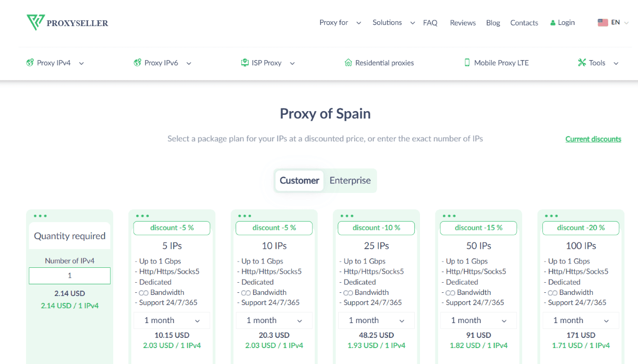Click the user icon beside Login
This screenshot has width=638, height=364.
[553, 23]
